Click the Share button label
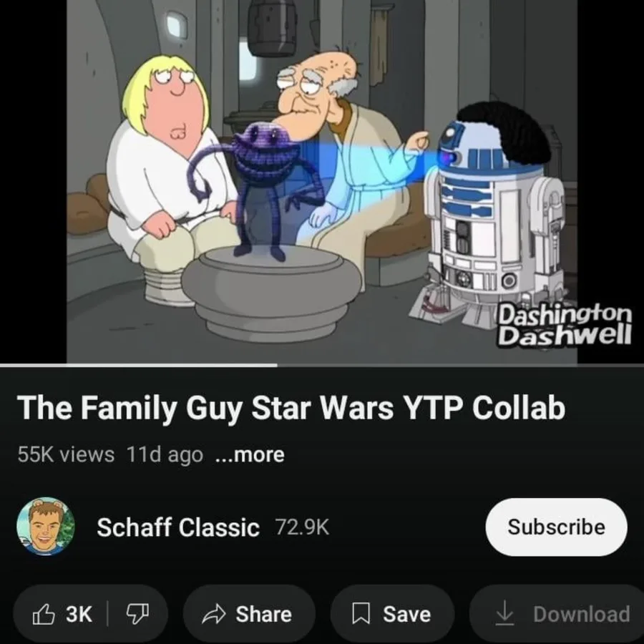This screenshot has width=644, height=644. [x=263, y=615]
